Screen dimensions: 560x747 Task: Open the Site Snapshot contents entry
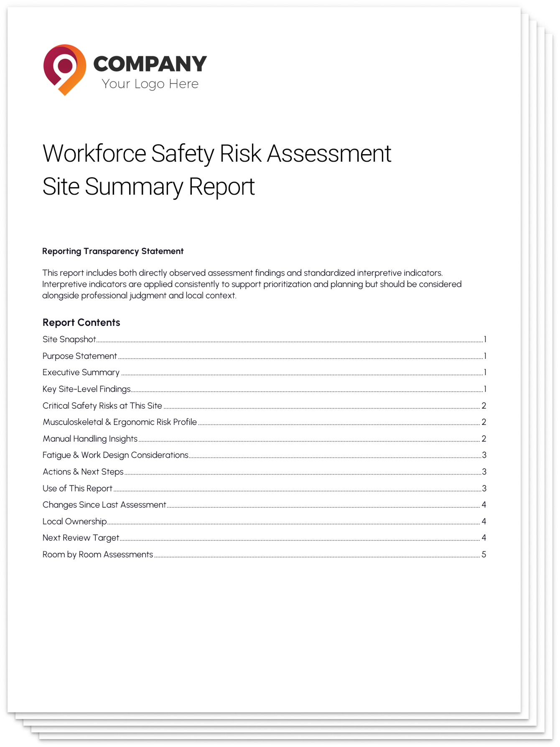69,339
